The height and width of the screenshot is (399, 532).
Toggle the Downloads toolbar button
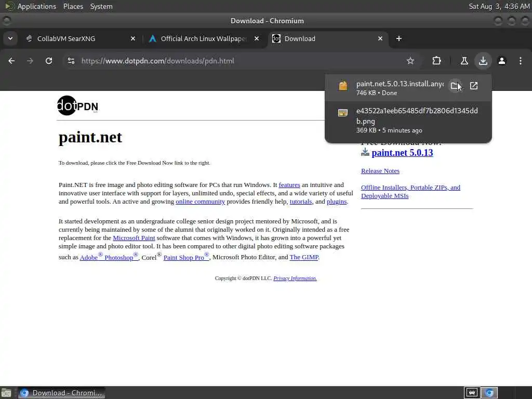pos(483,61)
